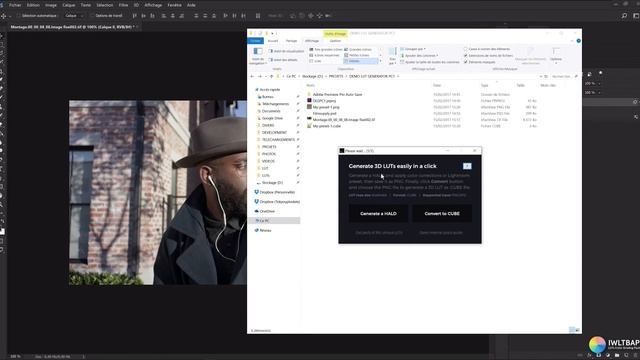Open the Calque menu in Photoshop
The image size is (640, 360).
69,5
